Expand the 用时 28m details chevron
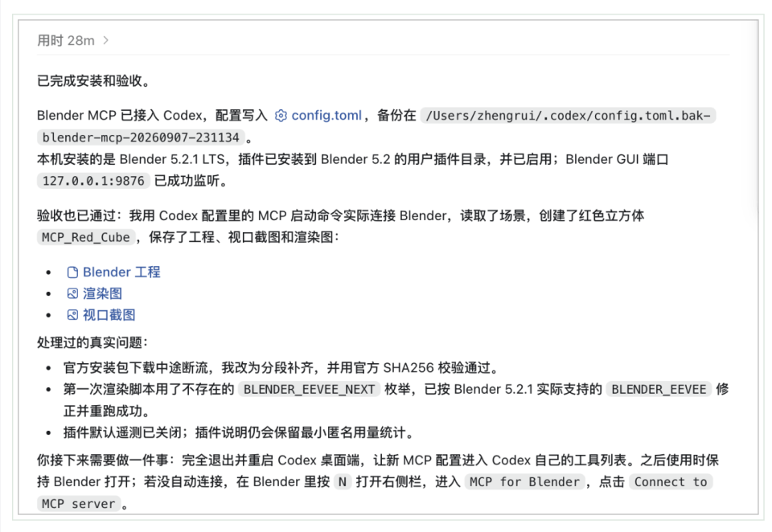This screenshot has width=772, height=532. pyautogui.click(x=106, y=40)
